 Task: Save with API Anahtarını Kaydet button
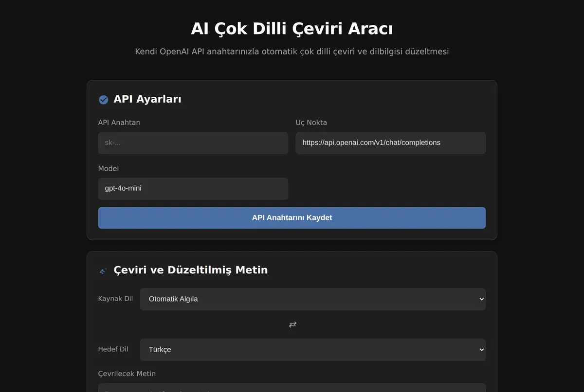coord(292,218)
